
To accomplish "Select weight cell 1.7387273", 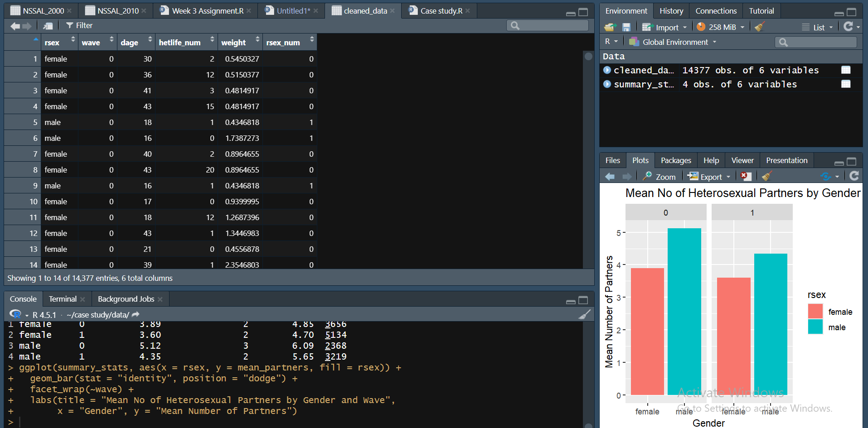I will tap(242, 138).
